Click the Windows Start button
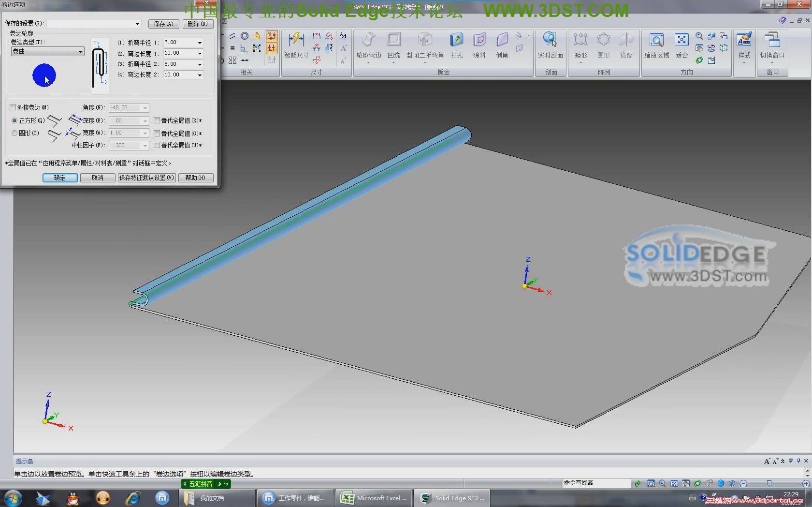 pos(13,498)
